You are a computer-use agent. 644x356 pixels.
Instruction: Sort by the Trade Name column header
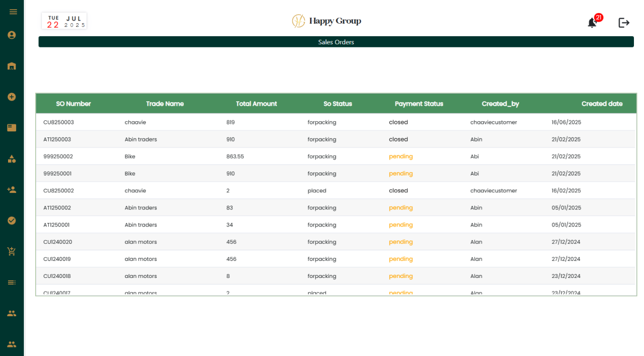[165, 104]
